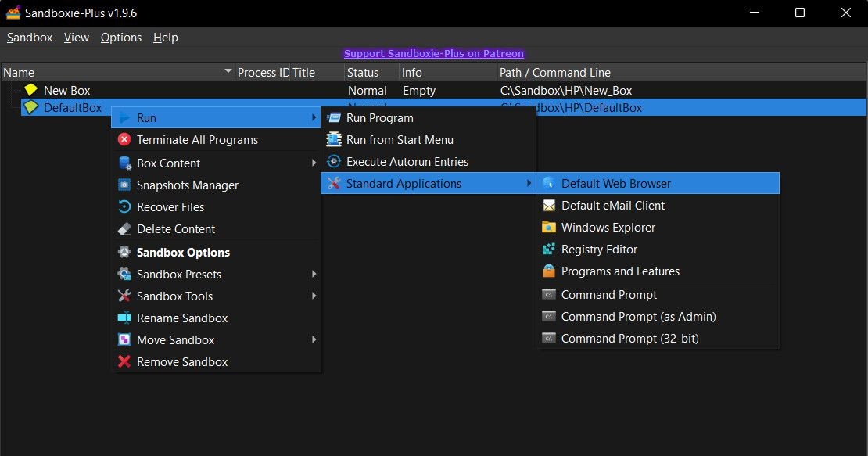Click the Name column sort arrow
Image resolution: width=868 pixels, height=456 pixels.
click(x=228, y=71)
